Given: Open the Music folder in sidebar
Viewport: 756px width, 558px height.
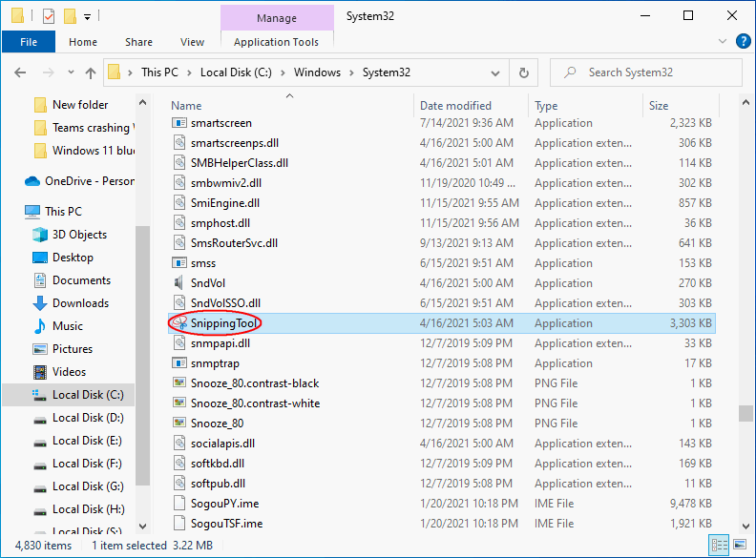Looking at the screenshot, I should [x=68, y=326].
